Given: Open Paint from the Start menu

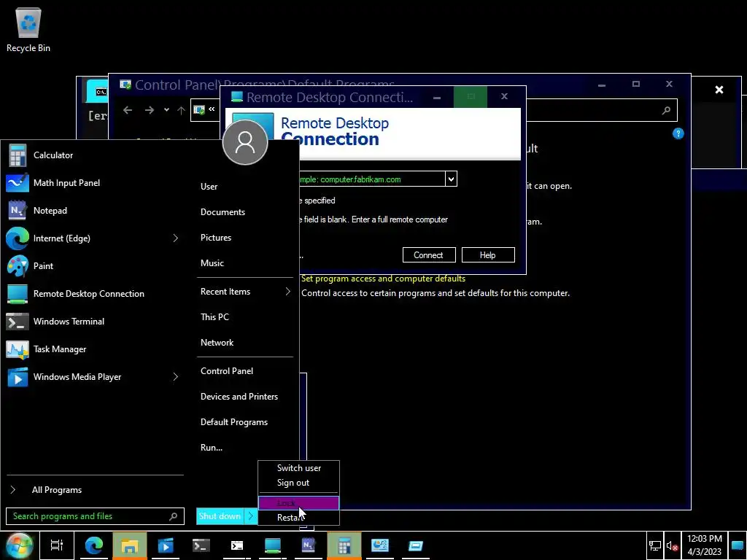Looking at the screenshot, I should tap(94, 265).
